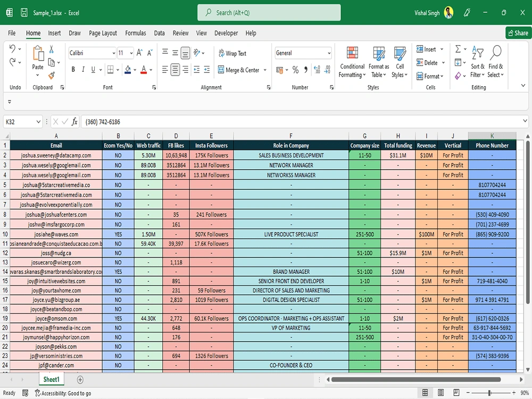The width and height of the screenshot is (532, 399).
Task: Open the Format as Table dropdown
Action: [379, 62]
